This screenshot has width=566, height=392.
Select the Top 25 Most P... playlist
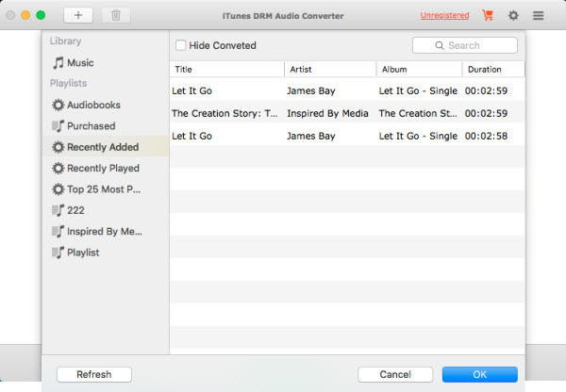[106, 189]
